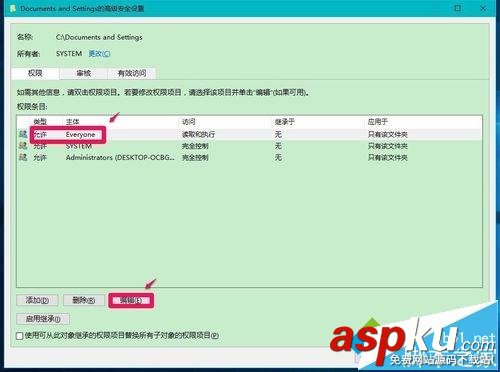Switch to the 审核 tab
The width and height of the screenshot is (500, 372).
click(83, 73)
